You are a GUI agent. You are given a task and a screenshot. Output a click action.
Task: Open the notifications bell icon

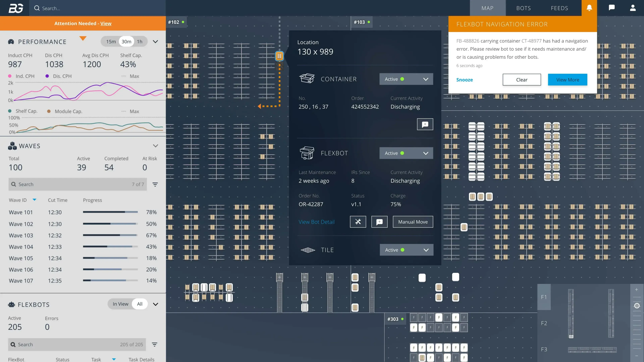tap(589, 8)
